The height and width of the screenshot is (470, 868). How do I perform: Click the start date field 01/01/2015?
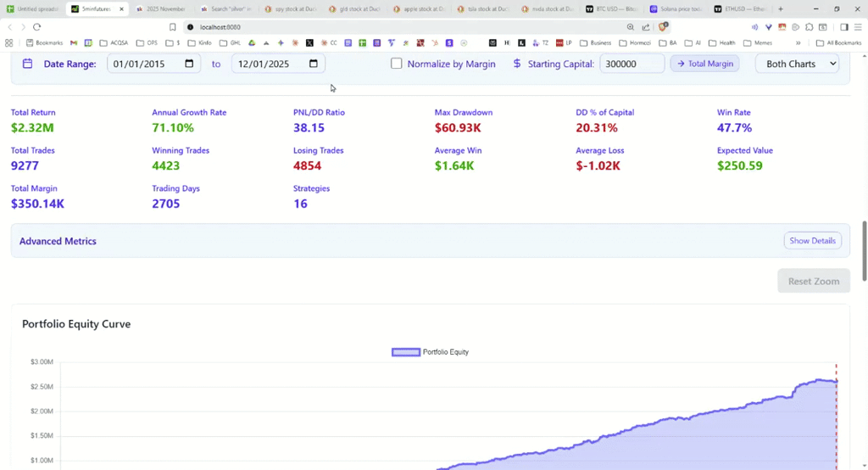pos(154,63)
